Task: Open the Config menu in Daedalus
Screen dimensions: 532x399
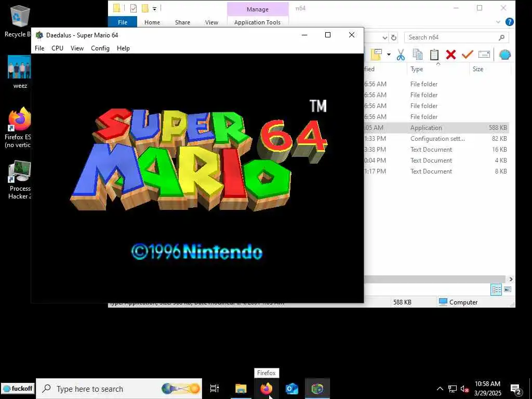Action: coord(100,48)
